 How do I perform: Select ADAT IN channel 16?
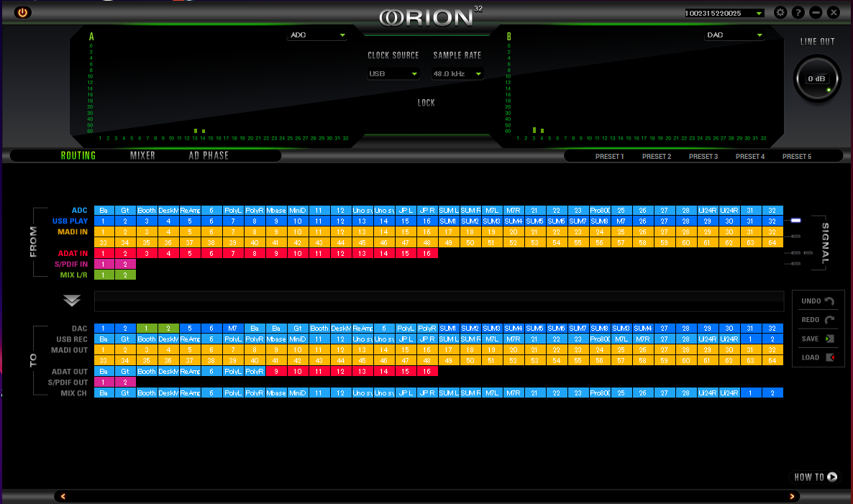[427, 253]
